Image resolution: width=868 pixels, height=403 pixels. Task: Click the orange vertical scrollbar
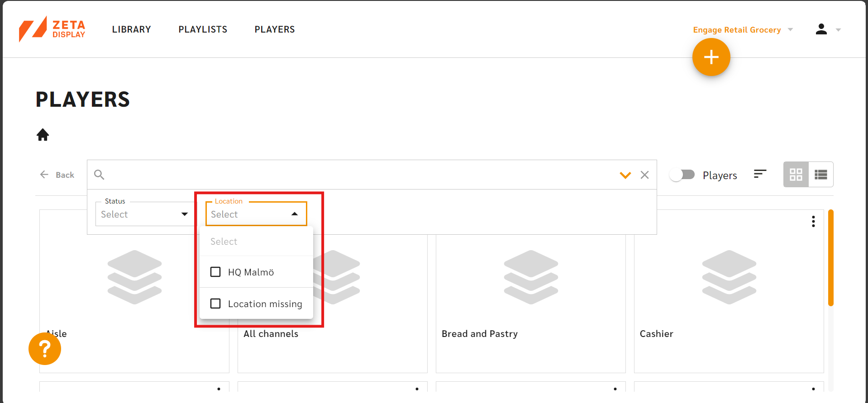(831, 258)
